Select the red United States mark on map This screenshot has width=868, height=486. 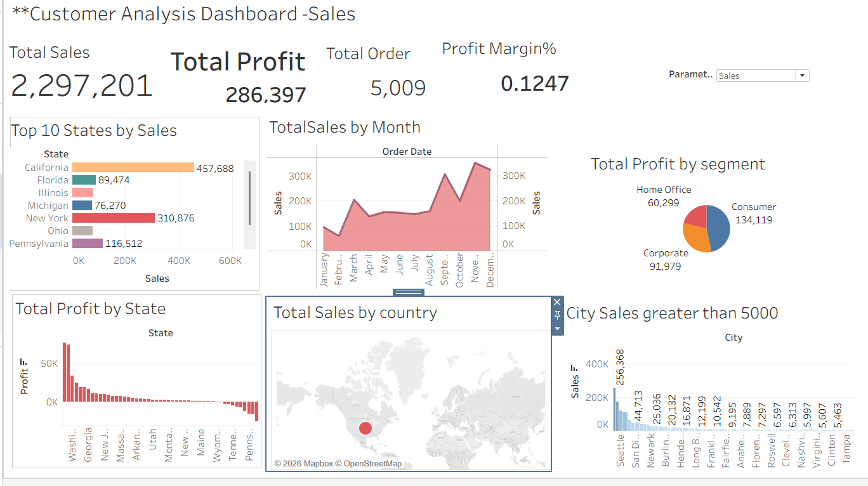point(365,428)
